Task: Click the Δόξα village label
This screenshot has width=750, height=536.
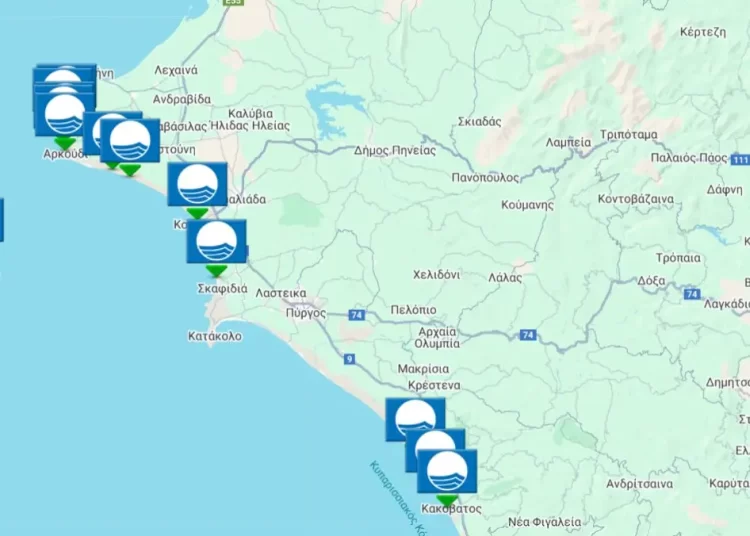Action: [x=651, y=281]
